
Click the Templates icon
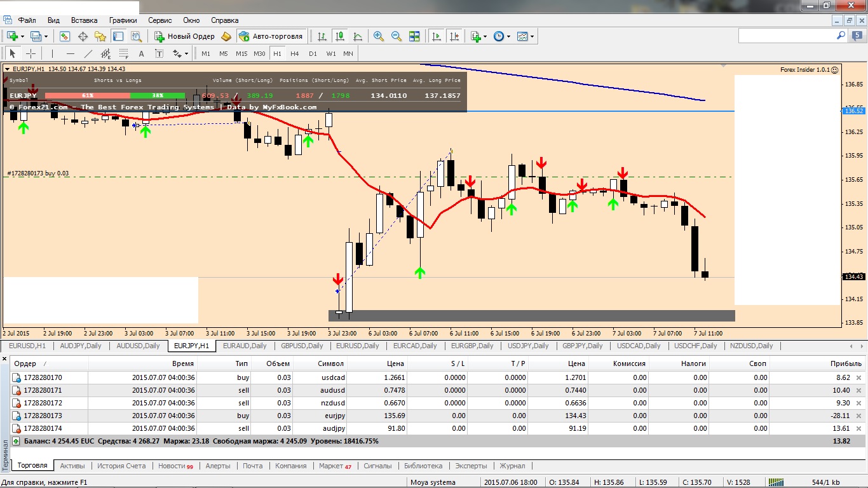click(x=522, y=36)
